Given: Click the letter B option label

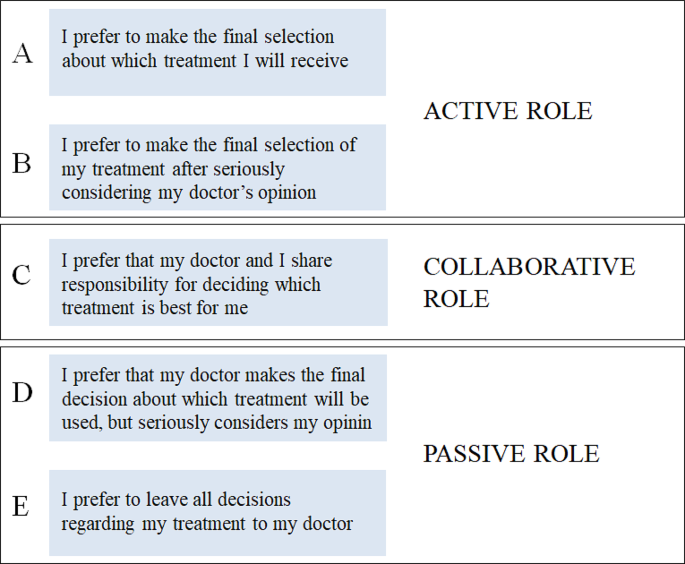Looking at the screenshot, I should click(x=22, y=164).
